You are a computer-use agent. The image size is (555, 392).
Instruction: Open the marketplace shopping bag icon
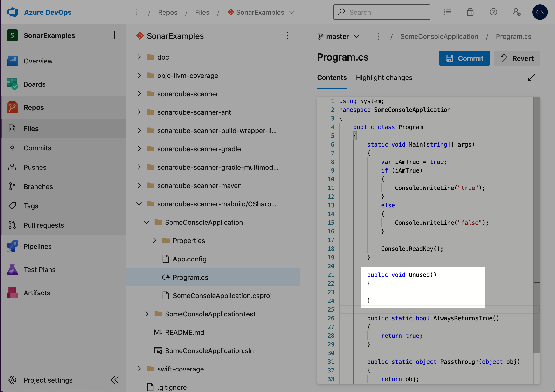coord(470,12)
